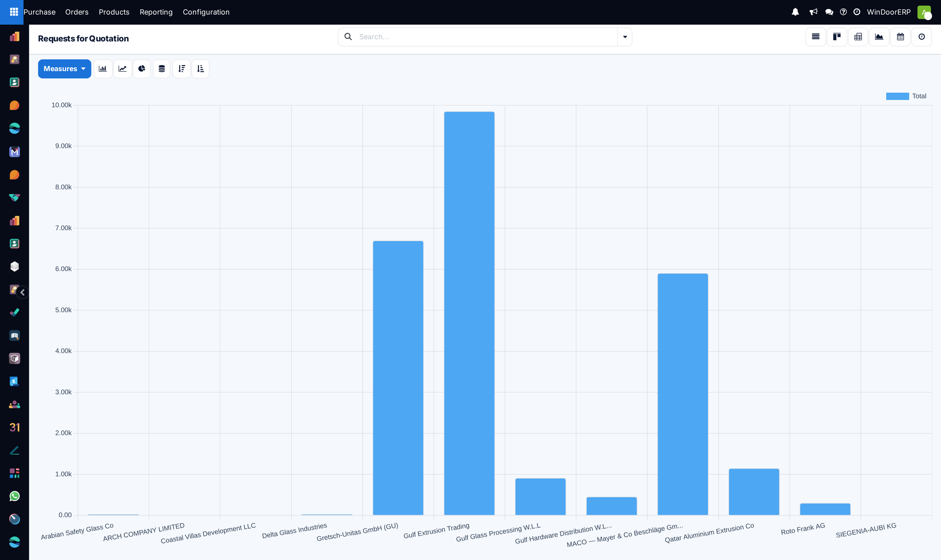Switch to kanban view
941x560 pixels.
[x=837, y=37]
